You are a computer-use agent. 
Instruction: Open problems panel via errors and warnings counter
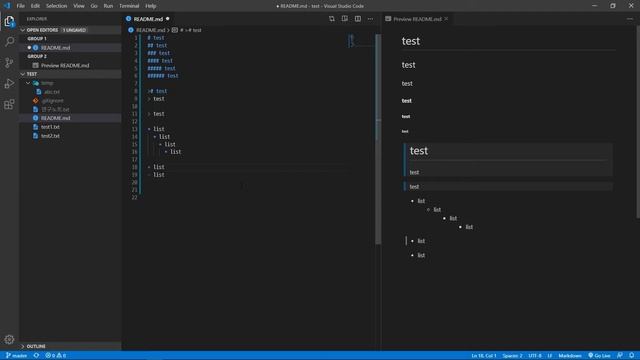click(56, 356)
